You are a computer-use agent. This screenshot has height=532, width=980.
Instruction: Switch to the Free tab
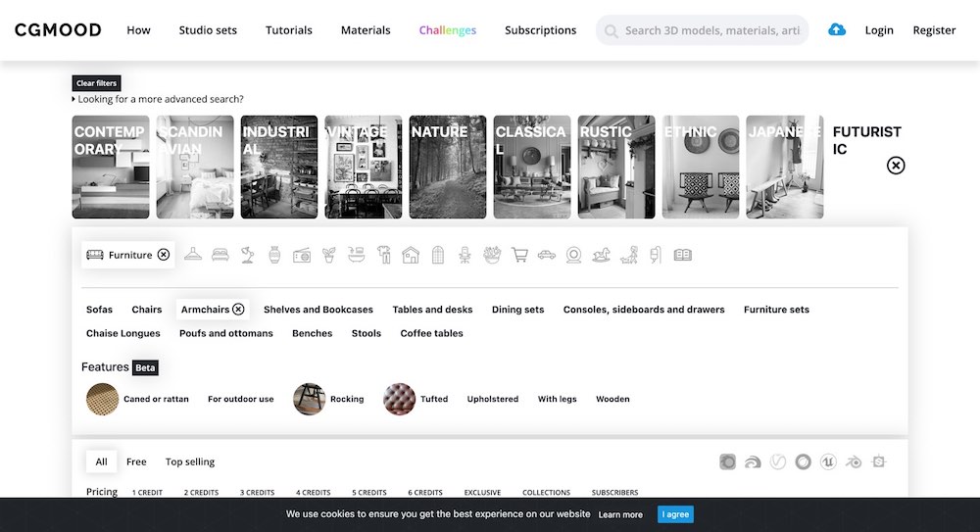point(136,461)
